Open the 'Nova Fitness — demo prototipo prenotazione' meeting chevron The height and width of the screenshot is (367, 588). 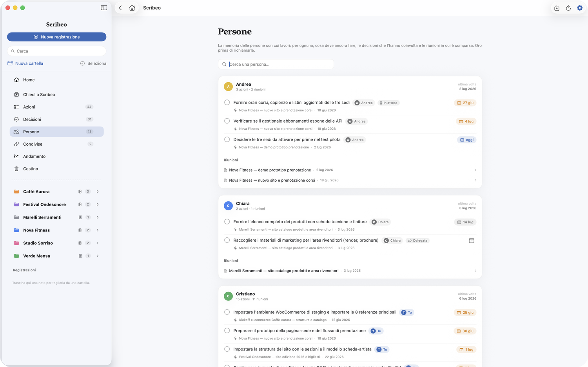click(x=475, y=170)
